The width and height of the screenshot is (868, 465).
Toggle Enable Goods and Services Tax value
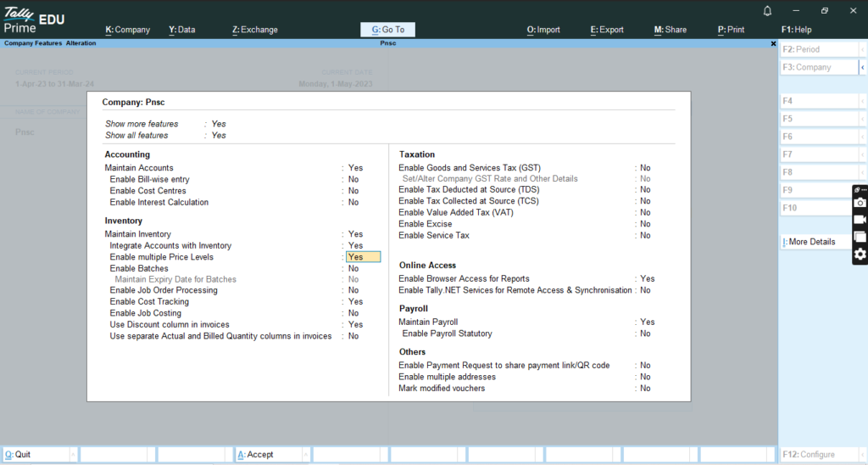[645, 168]
